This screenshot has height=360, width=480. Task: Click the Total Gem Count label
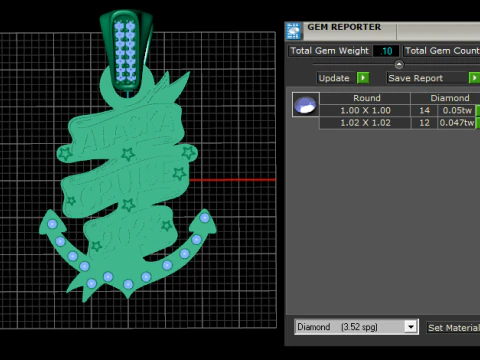pos(442,51)
